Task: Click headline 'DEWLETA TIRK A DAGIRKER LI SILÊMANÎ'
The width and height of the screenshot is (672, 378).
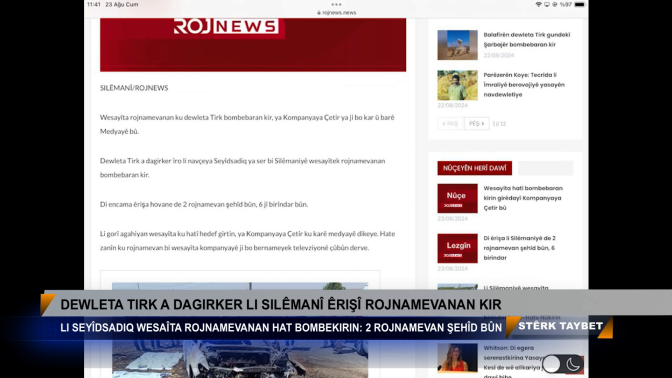Action: click(281, 305)
